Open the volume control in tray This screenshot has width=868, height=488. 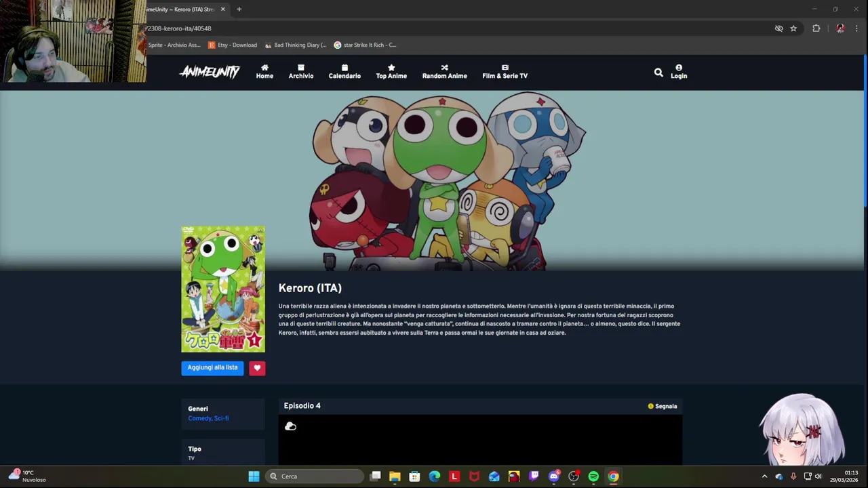(818, 476)
